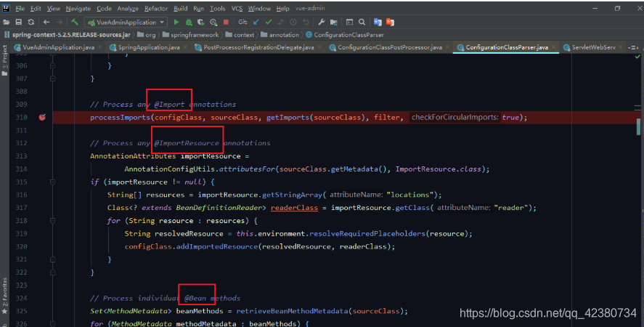Switch to ServletWebServ... tab

click(593, 47)
